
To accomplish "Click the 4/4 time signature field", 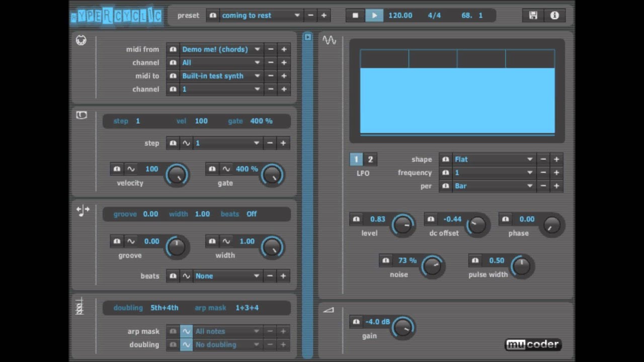I will [x=434, y=16].
